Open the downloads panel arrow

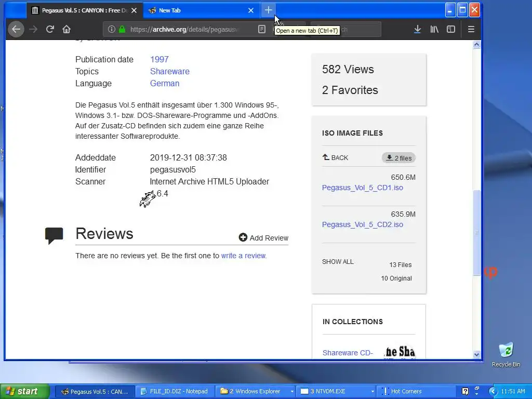click(x=418, y=29)
